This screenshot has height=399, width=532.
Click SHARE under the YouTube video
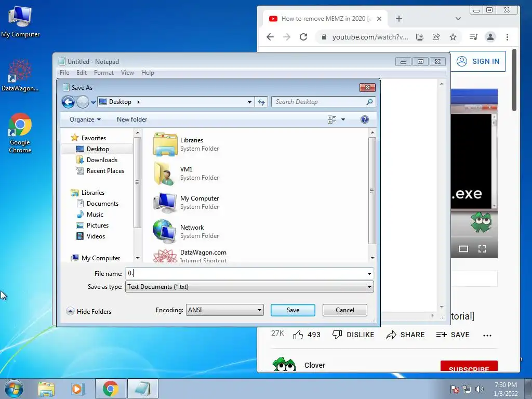click(405, 335)
